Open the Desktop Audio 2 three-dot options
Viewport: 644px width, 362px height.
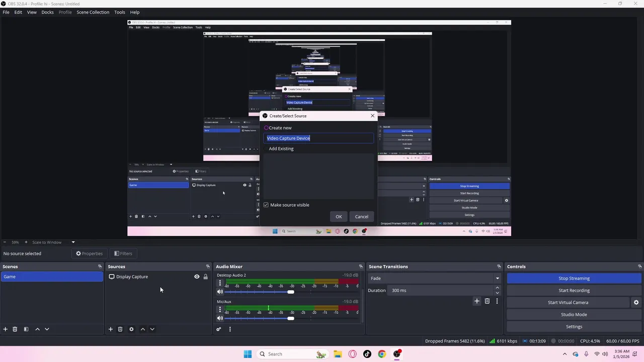pos(220,283)
